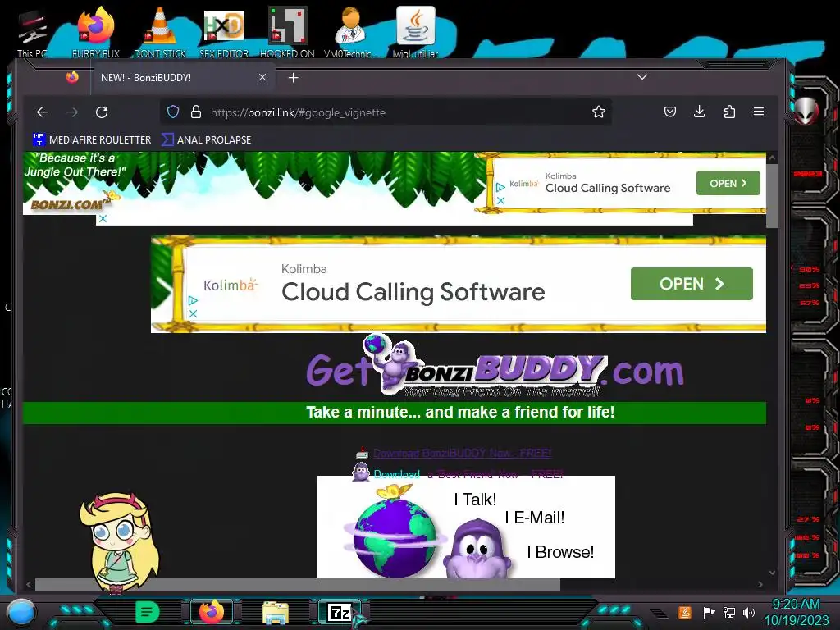Close the small Kolimba ad X icon

click(500, 200)
